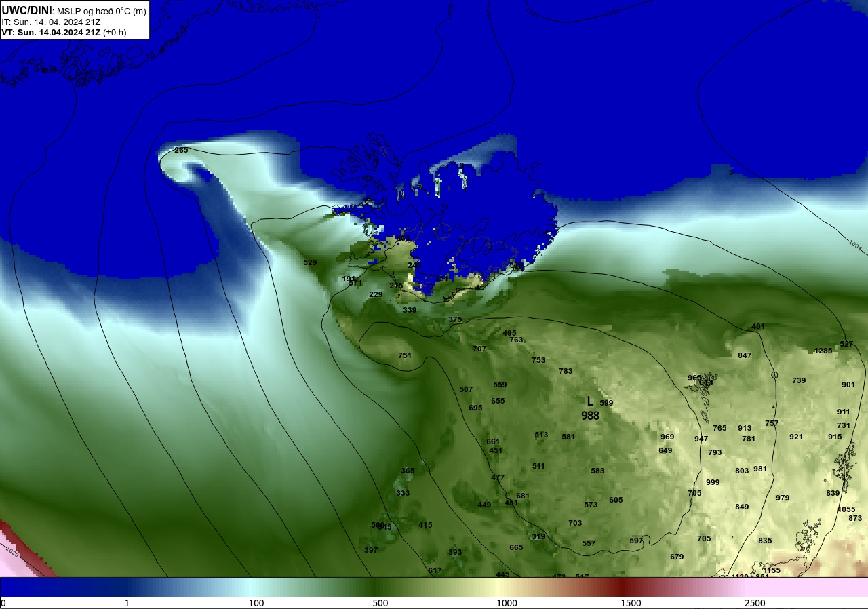Click the 739 height value

(799, 380)
